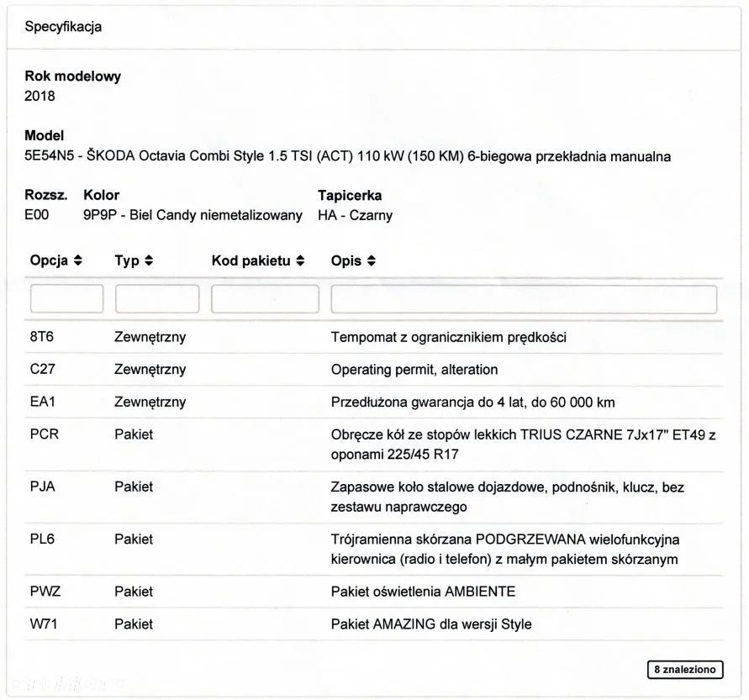Image resolution: width=749 pixels, height=700 pixels.
Task: Click the 'Tapicerka' label
Action: click(351, 196)
